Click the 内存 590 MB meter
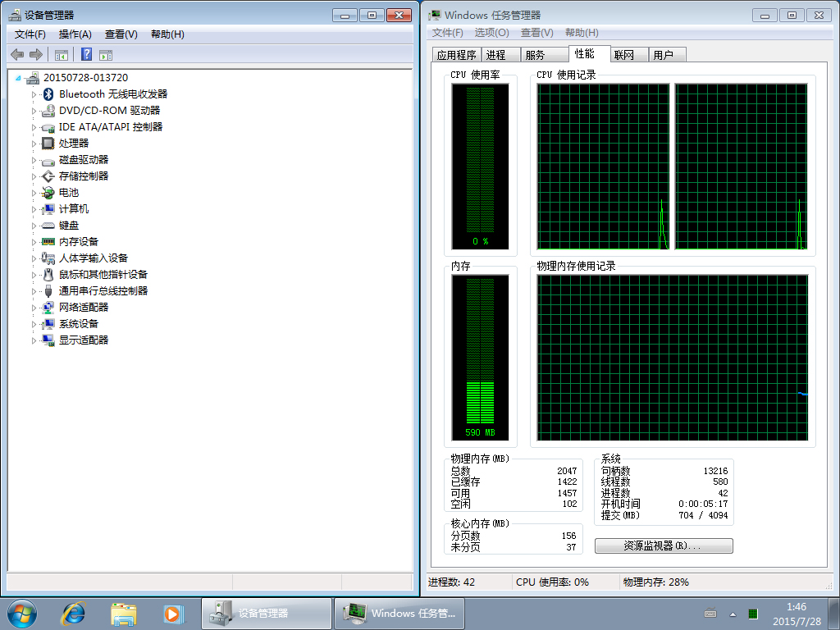 coord(480,358)
